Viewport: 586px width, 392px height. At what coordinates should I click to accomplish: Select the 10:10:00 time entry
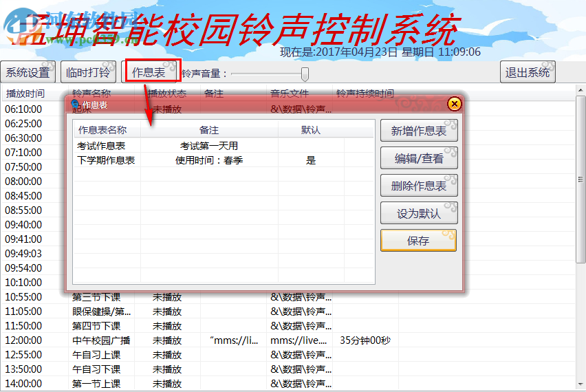(23, 283)
